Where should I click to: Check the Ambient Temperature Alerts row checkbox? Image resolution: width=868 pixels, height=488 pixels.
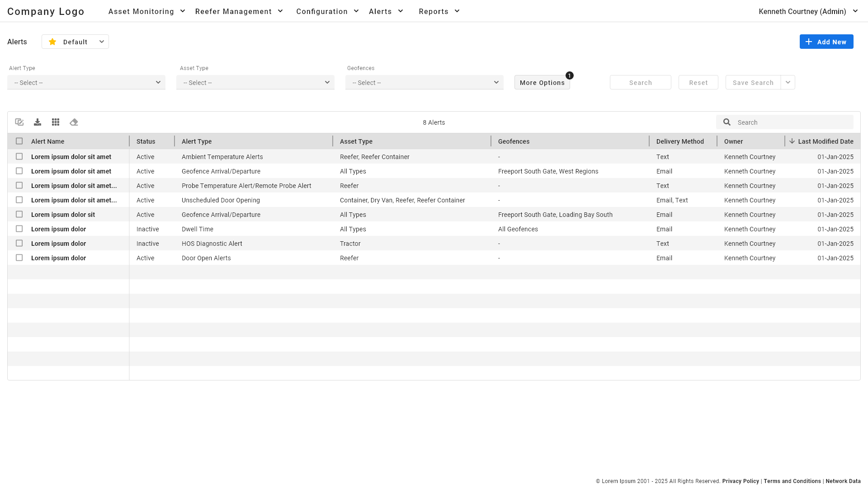(x=19, y=156)
